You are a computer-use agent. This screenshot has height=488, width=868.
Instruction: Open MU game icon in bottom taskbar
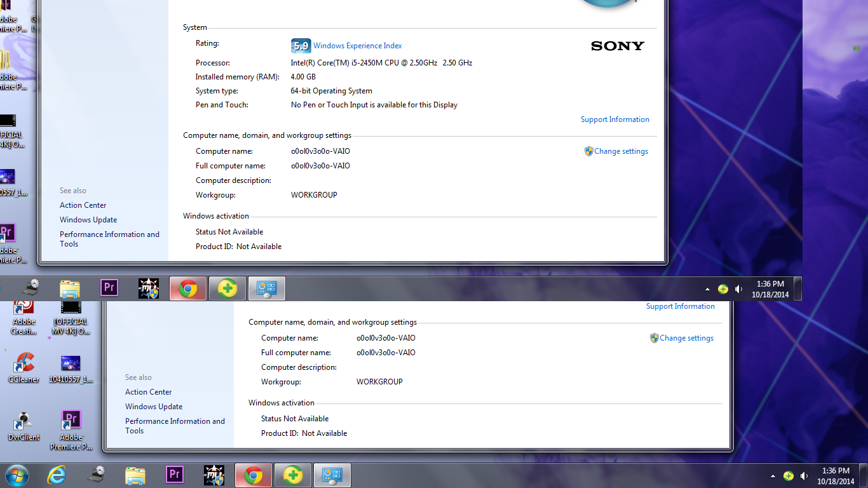214,475
